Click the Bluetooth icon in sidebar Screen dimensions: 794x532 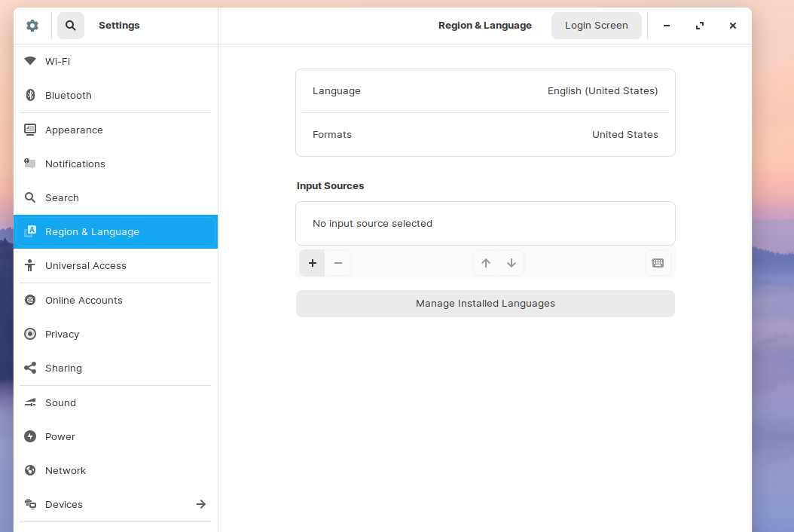point(30,95)
